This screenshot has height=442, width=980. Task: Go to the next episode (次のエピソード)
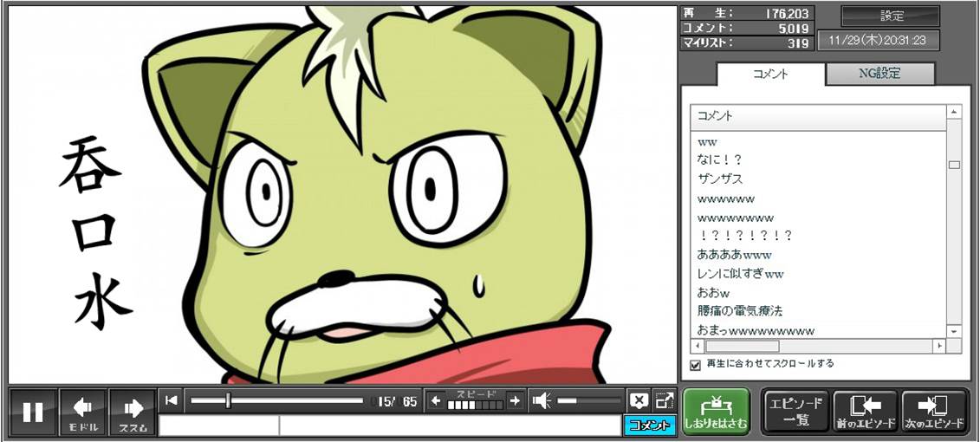tap(934, 412)
